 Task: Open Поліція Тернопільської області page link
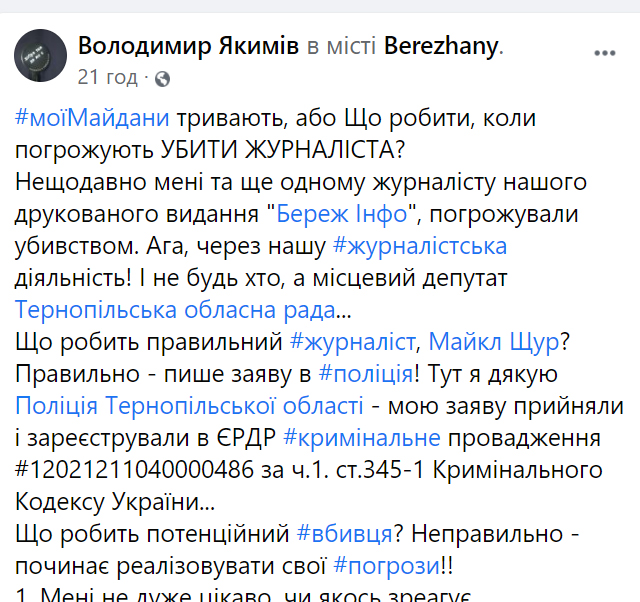(x=189, y=406)
